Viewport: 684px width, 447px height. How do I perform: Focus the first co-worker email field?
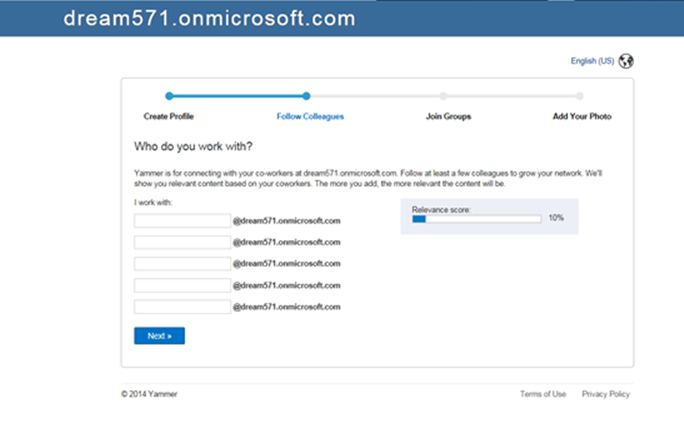pos(182,221)
